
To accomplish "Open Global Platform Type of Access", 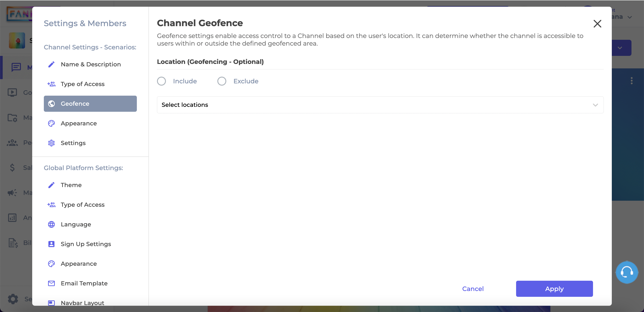I will 90,204.
